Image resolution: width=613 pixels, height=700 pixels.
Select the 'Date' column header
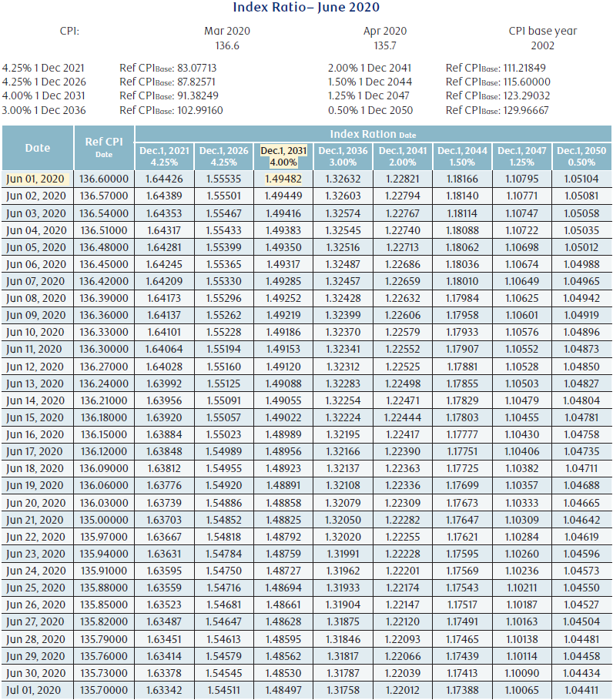pyautogui.click(x=38, y=148)
